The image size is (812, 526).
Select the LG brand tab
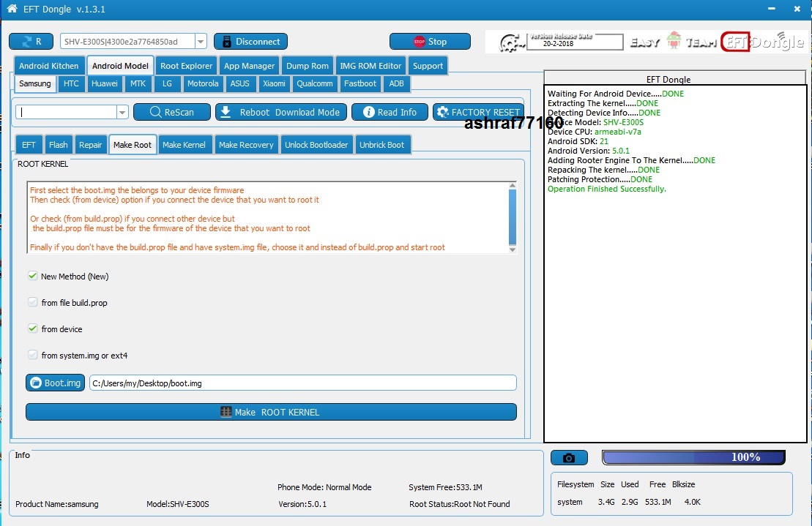[167, 83]
